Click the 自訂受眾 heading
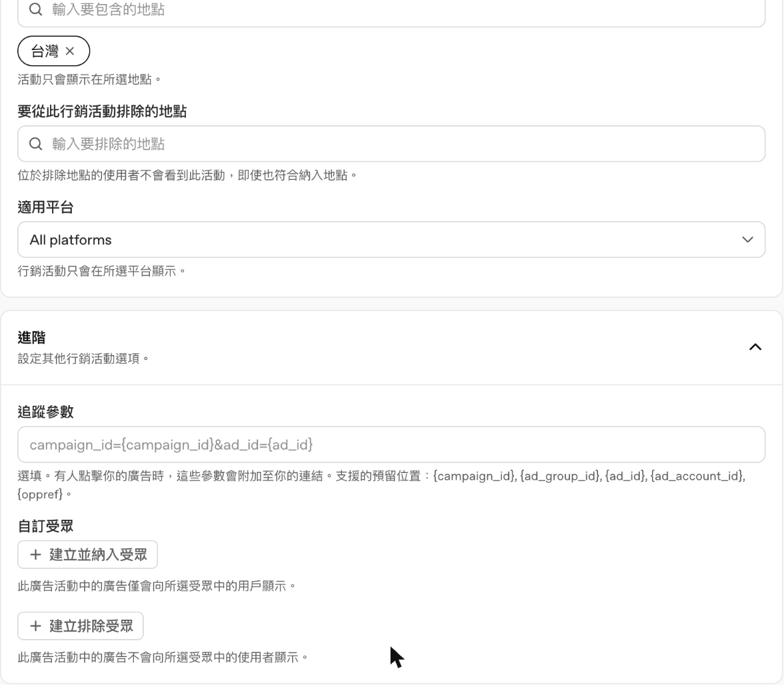The image size is (784, 685). [45, 526]
